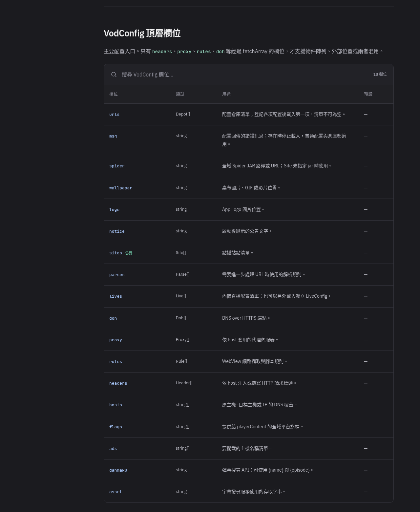Click the 18 欄位 count label

pos(380,75)
